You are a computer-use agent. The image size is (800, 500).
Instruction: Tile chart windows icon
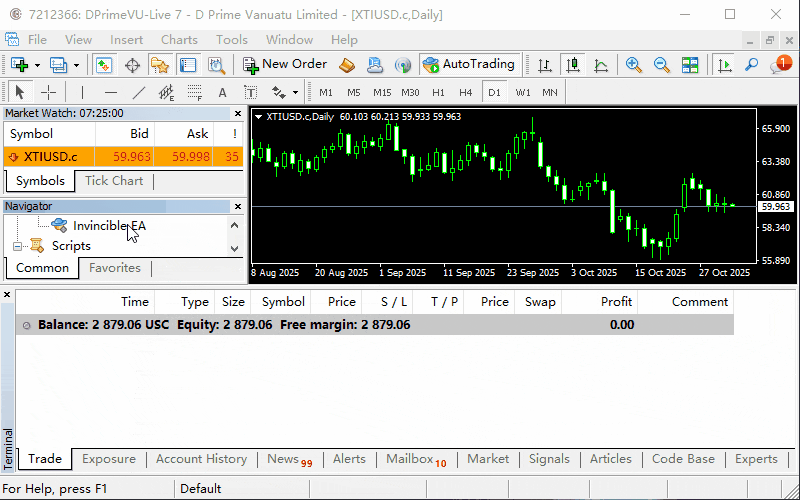click(x=690, y=64)
